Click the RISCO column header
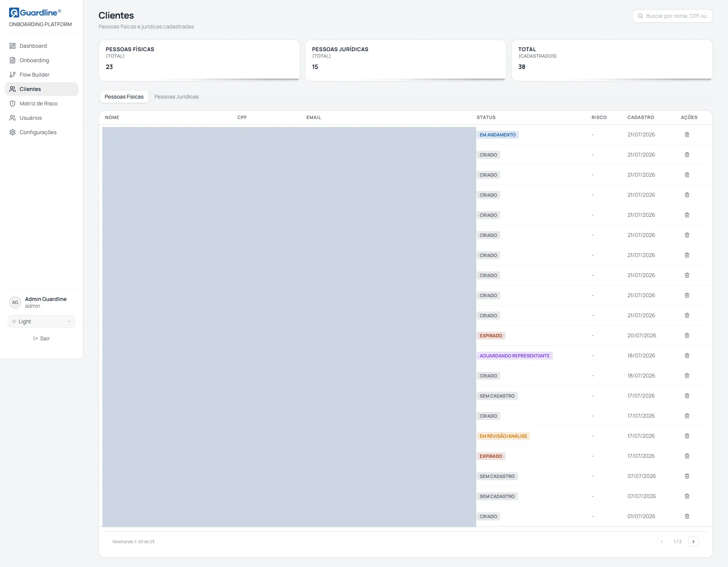The height and width of the screenshot is (567, 728). point(599,117)
